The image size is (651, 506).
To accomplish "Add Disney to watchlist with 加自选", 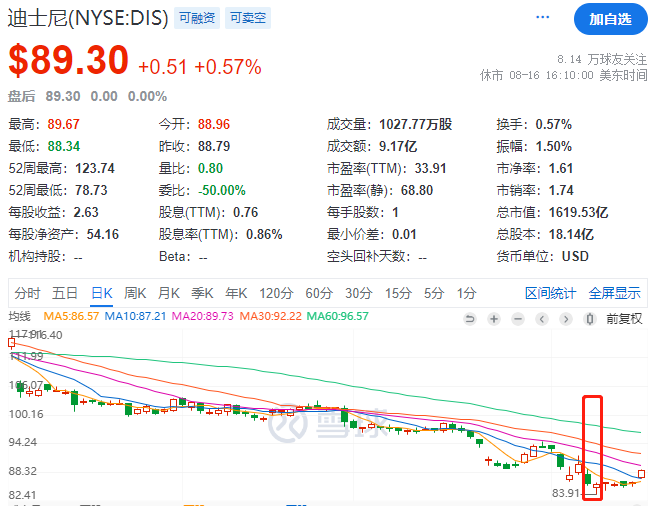I will [x=610, y=19].
